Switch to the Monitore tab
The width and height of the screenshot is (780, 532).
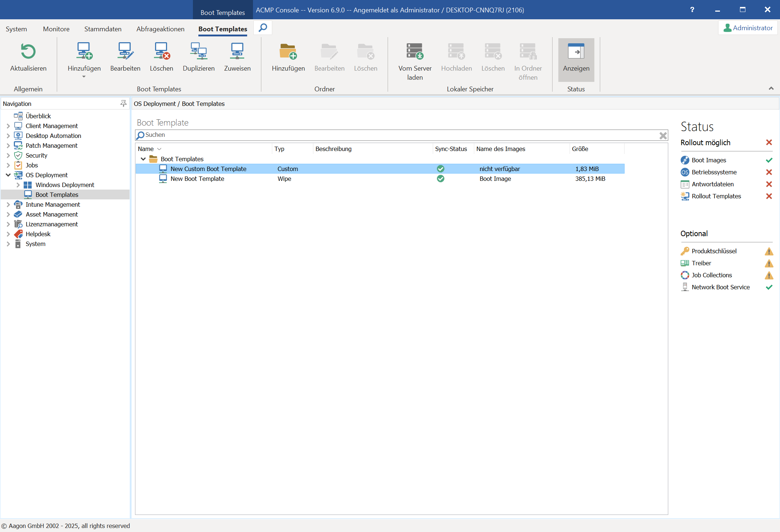[56, 29]
